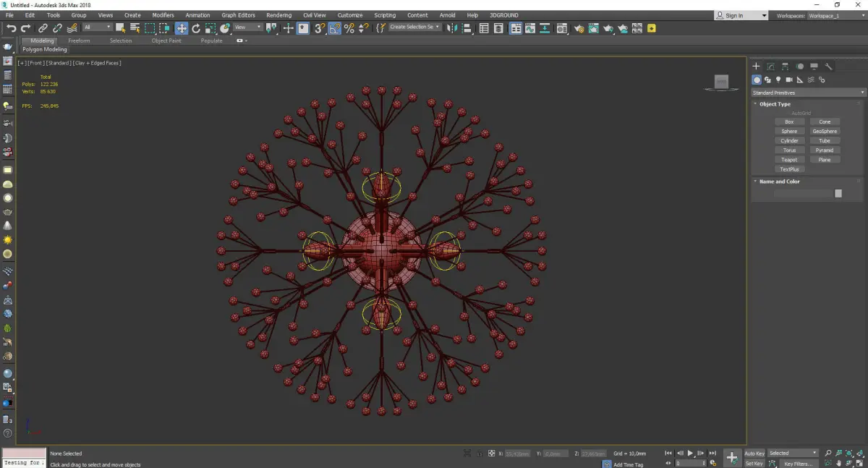Open the Graph Editors menu
Screen dimensions: 868x468
tap(238, 15)
